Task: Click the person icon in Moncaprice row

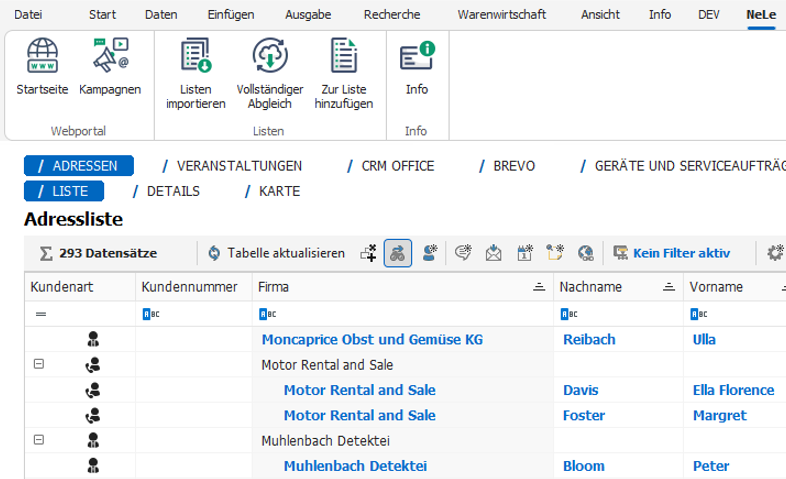Action: coord(93,339)
